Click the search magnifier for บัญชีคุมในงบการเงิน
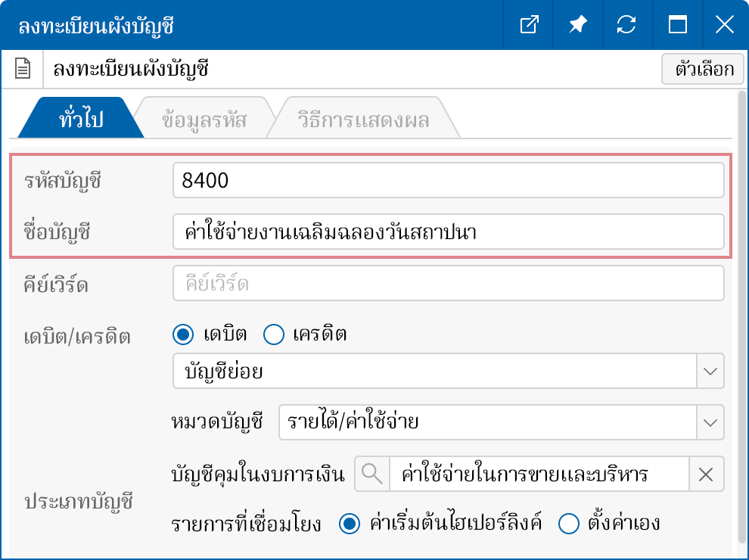Screen dimensions: 749x560 coord(371,474)
